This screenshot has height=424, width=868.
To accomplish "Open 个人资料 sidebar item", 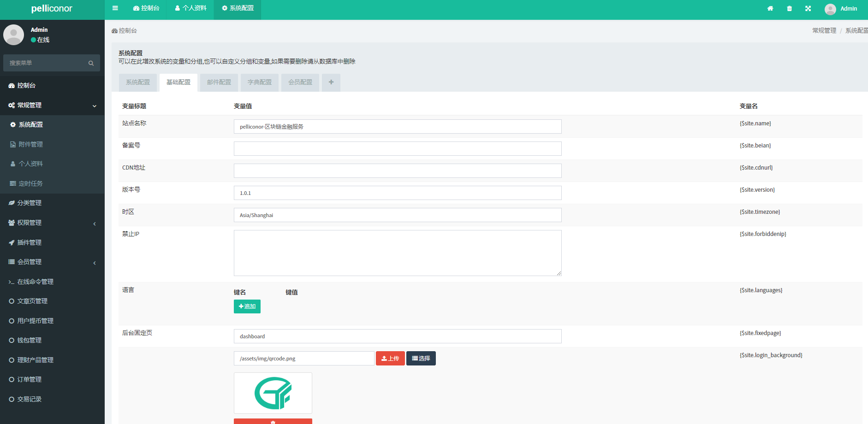I will pyautogui.click(x=52, y=164).
